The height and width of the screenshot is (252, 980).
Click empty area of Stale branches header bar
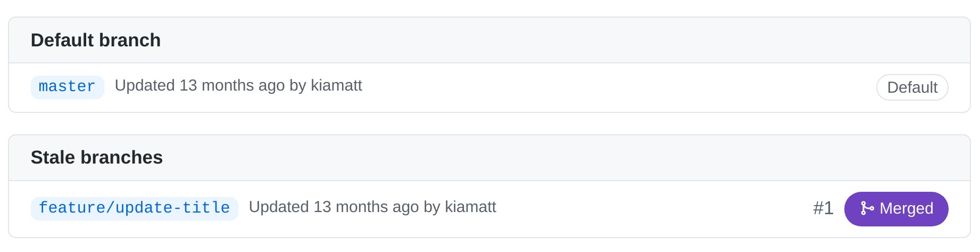coord(532,158)
